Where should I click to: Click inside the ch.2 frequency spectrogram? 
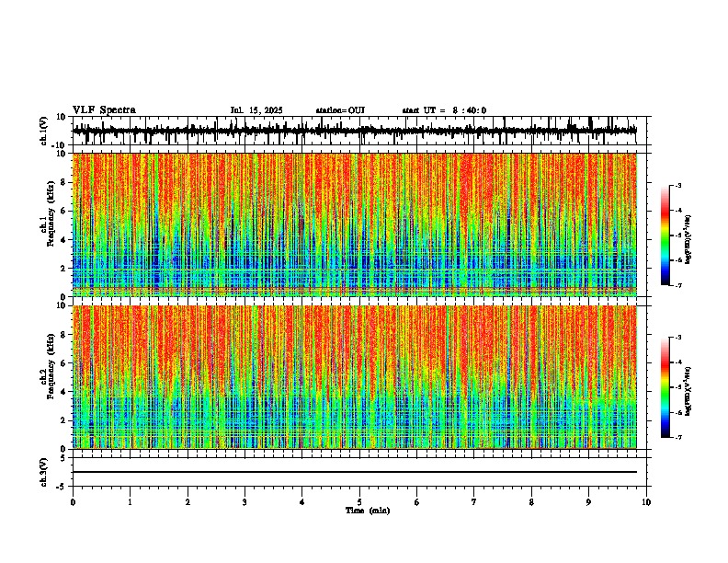(x=355, y=377)
